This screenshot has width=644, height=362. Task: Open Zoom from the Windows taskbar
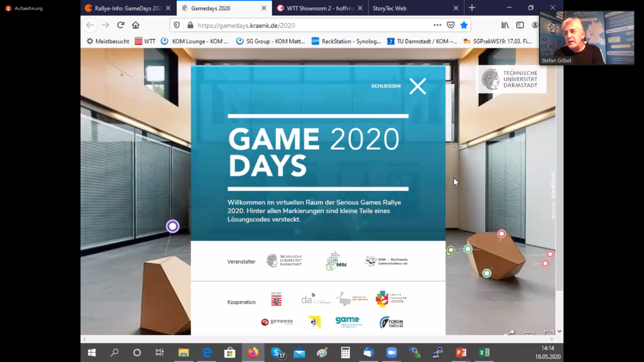point(391,353)
